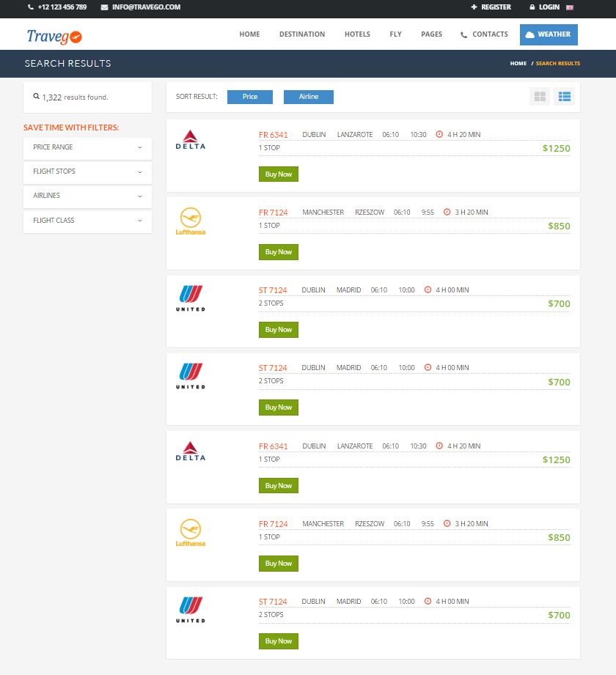Click the Login link
Screen dimensions: 616x675
click(544, 7)
